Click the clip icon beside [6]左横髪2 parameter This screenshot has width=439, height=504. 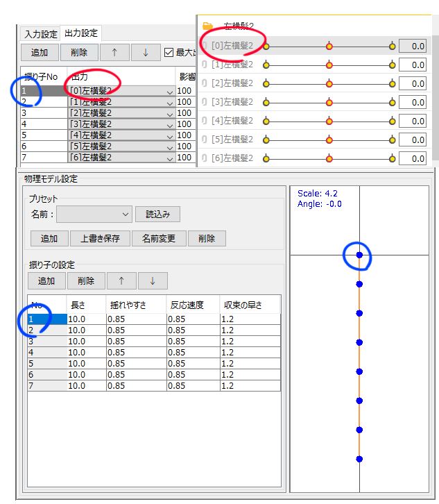click(205, 158)
